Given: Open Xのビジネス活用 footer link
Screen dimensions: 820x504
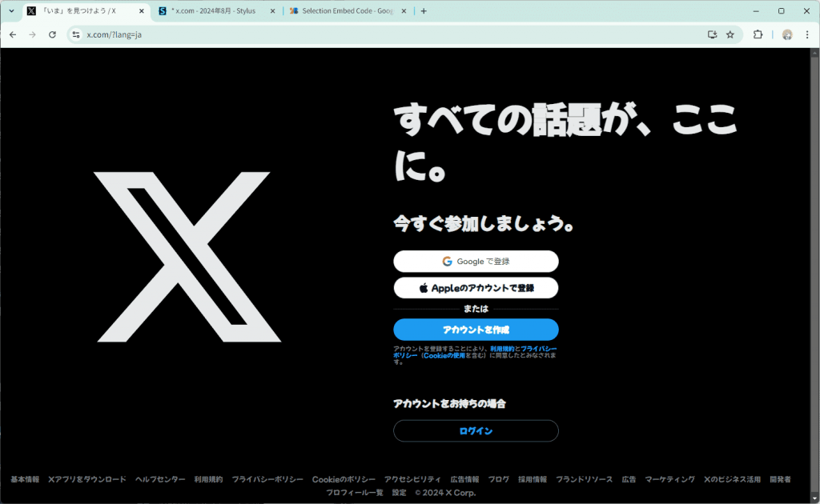Looking at the screenshot, I should click(732, 479).
